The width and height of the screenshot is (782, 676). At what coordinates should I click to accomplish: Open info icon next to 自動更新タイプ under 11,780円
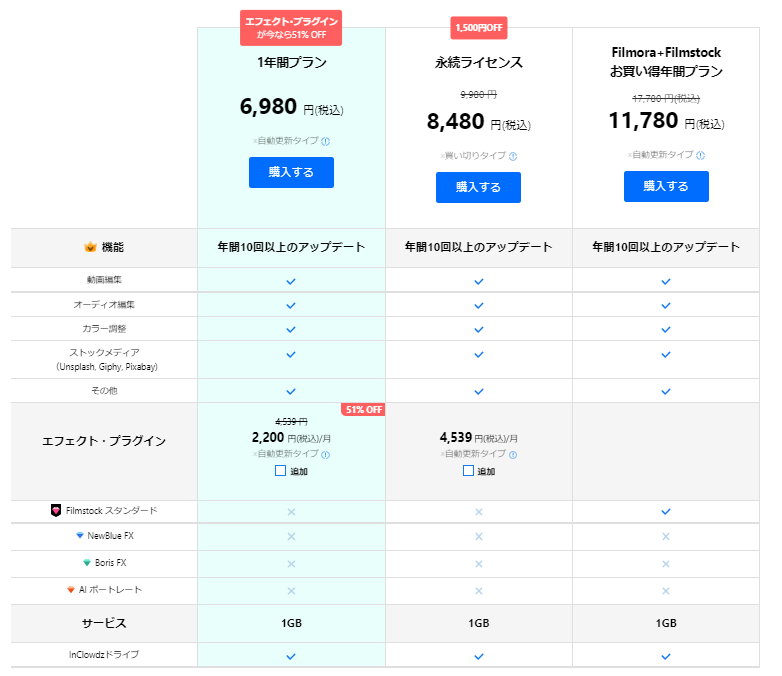pyautogui.click(x=701, y=155)
